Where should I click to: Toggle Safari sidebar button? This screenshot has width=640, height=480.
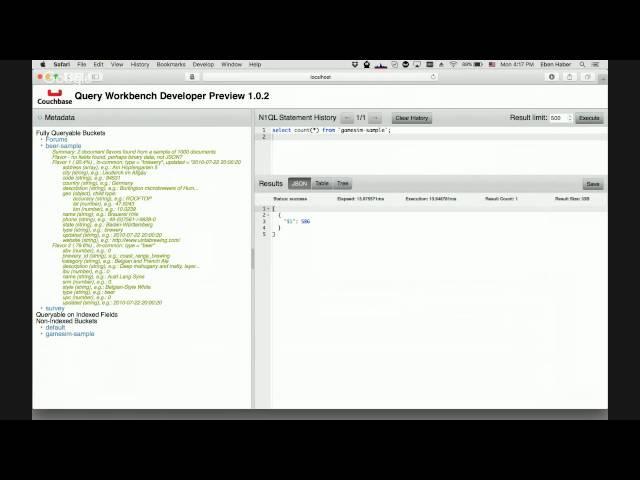tap(95, 77)
